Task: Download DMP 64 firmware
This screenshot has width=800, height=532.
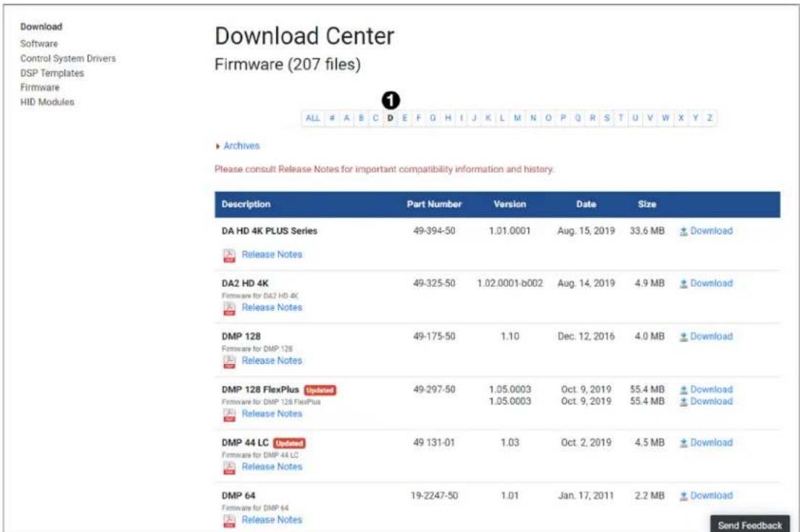Action: click(x=706, y=496)
